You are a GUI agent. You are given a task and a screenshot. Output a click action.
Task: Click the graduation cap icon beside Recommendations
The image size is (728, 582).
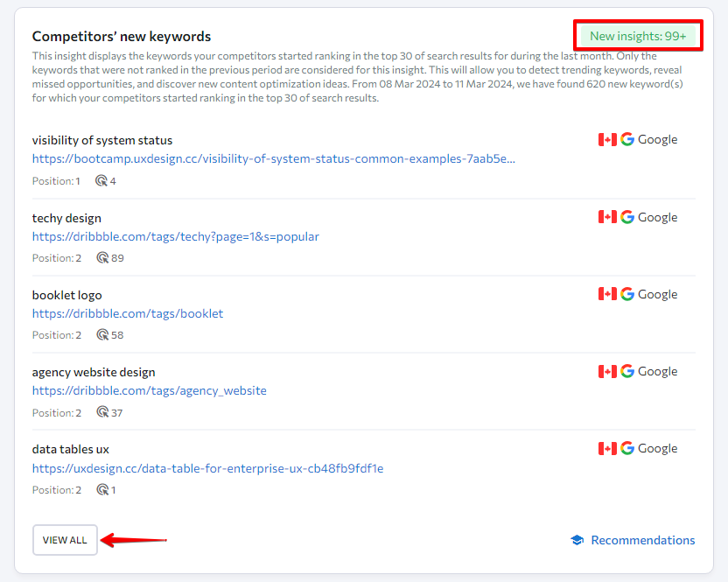pos(577,540)
